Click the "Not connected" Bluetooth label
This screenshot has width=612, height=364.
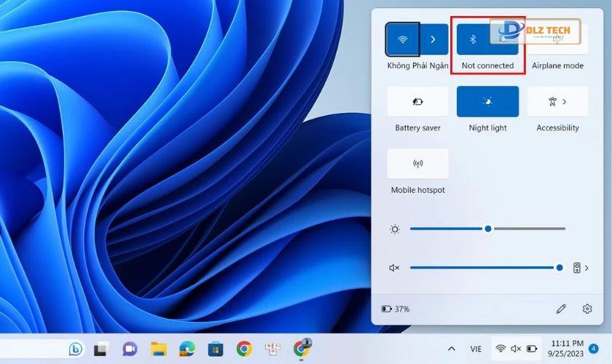coord(487,66)
